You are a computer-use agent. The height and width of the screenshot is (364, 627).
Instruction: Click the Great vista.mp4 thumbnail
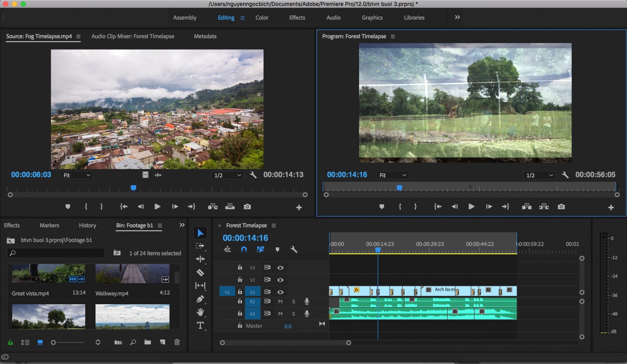click(48, 273)
